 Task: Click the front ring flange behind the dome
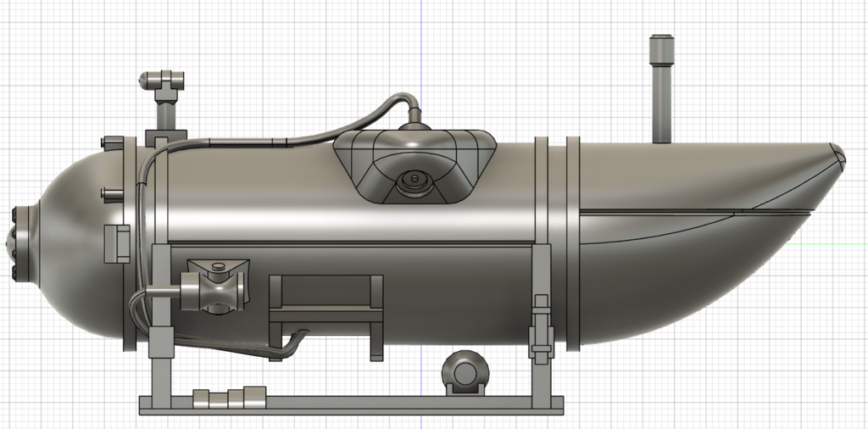pyautogui.click(x=130, y=243)
